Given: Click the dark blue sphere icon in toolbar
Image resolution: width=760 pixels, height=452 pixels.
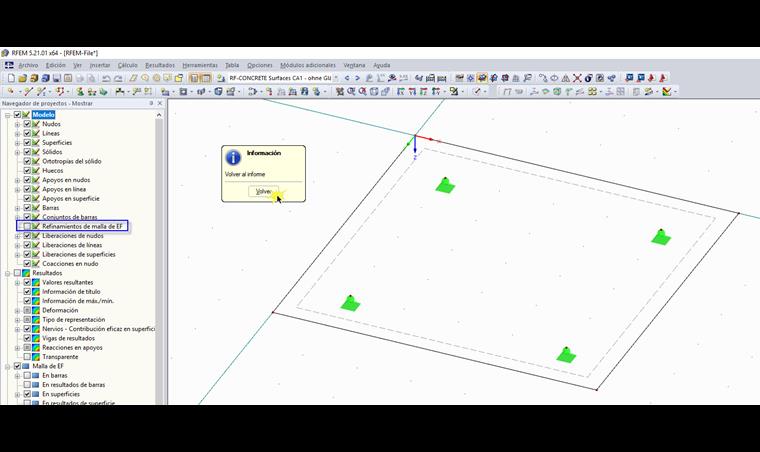Looking at the screenshot, I should pyautogui.click(x=588, y=78).
